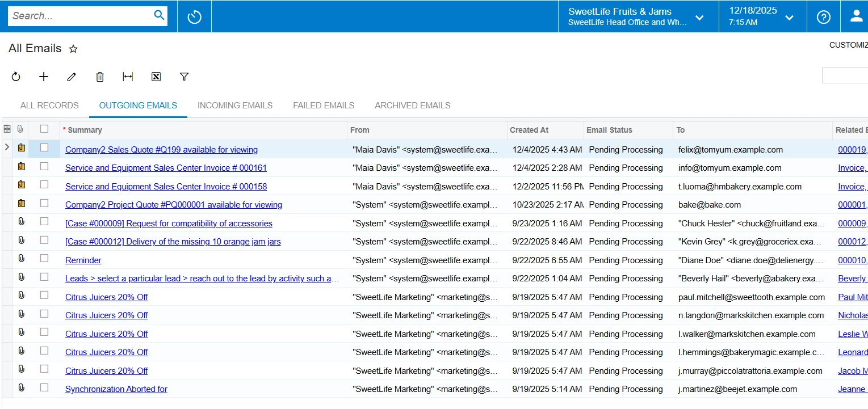Expand the first row arrow indicator
This screenshot has width=868, height=409.
(7, 148)
